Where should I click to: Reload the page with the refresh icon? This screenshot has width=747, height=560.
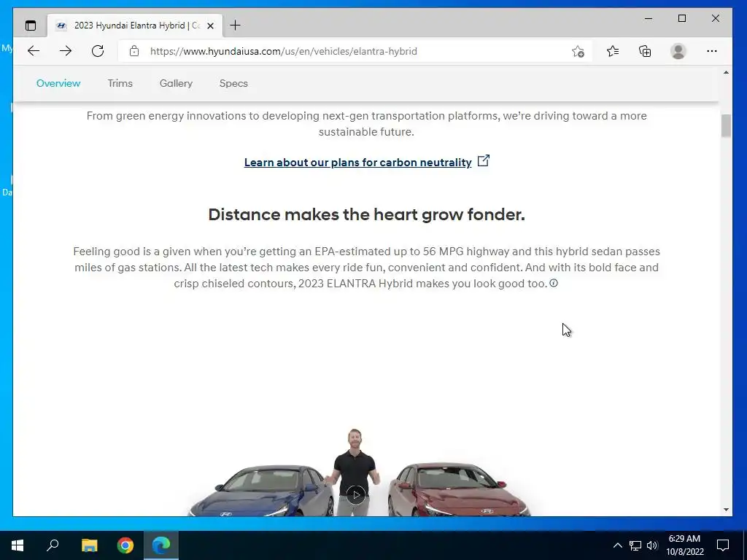pyautogui.click(x=98, y=51)
